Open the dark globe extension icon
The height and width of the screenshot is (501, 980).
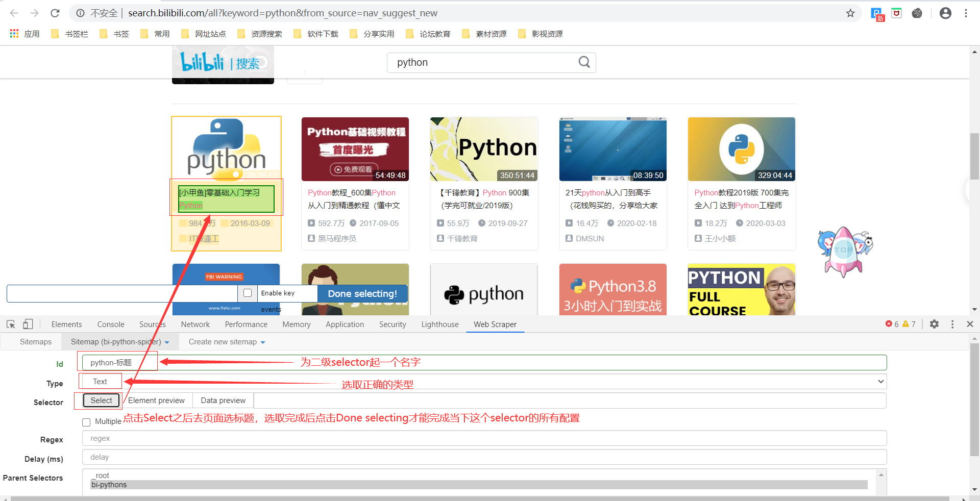pos(917,13)
